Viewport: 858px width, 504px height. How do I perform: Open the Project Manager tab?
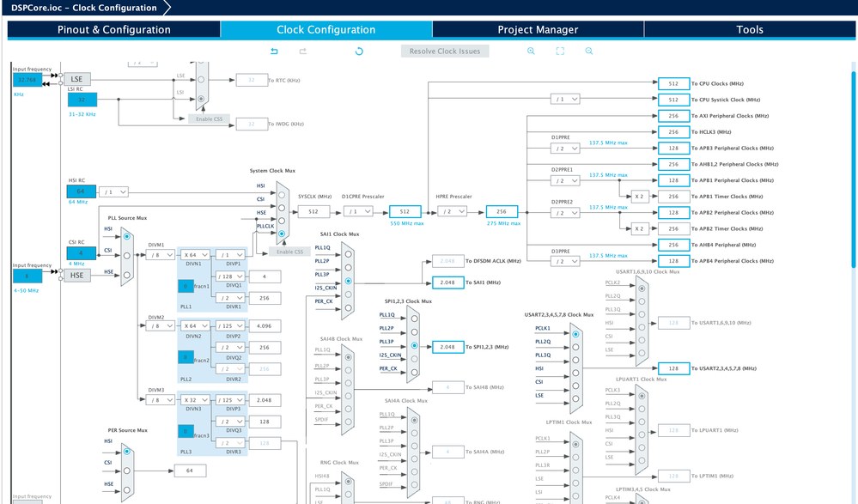pyautogui.click(x=538, y=29)
